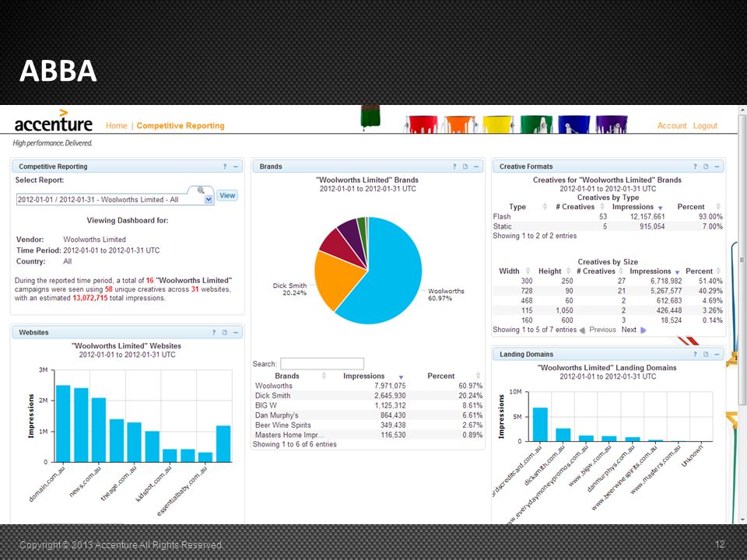
Task: Click Previous in Creatives by Size pagination
Action: (x=602, y=330)
